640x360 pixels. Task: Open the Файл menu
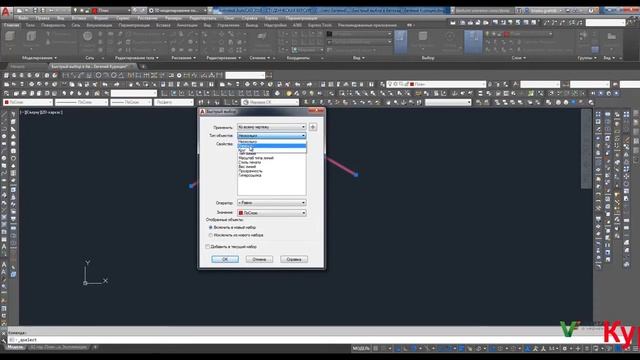click(x=23, y=18)
